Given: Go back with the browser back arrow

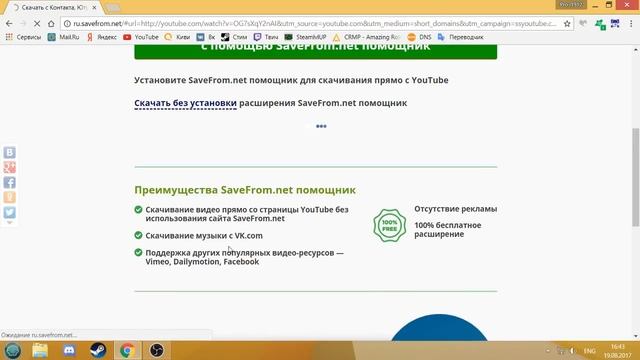Looking at the screenshot, I should click(9, 24).
